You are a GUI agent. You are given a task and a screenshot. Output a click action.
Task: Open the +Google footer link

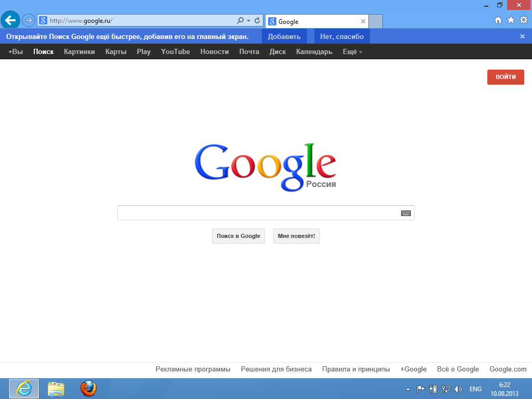[x=413, y=369]
